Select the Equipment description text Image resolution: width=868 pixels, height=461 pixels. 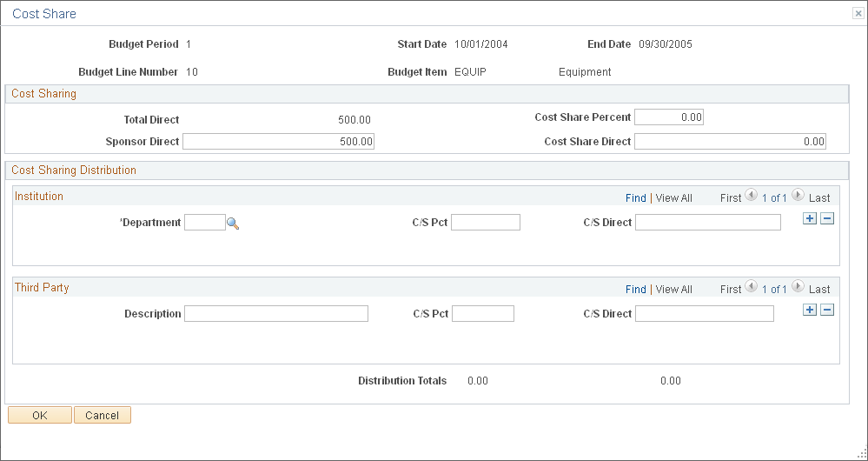click(x=585, y=72)
